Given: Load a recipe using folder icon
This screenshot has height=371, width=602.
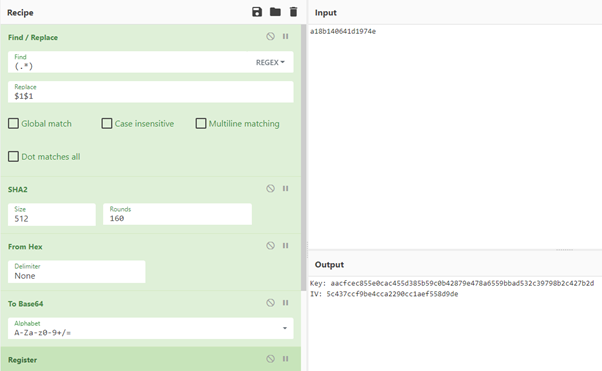Looking at the screenshot, I should click(x=275, y=12).
